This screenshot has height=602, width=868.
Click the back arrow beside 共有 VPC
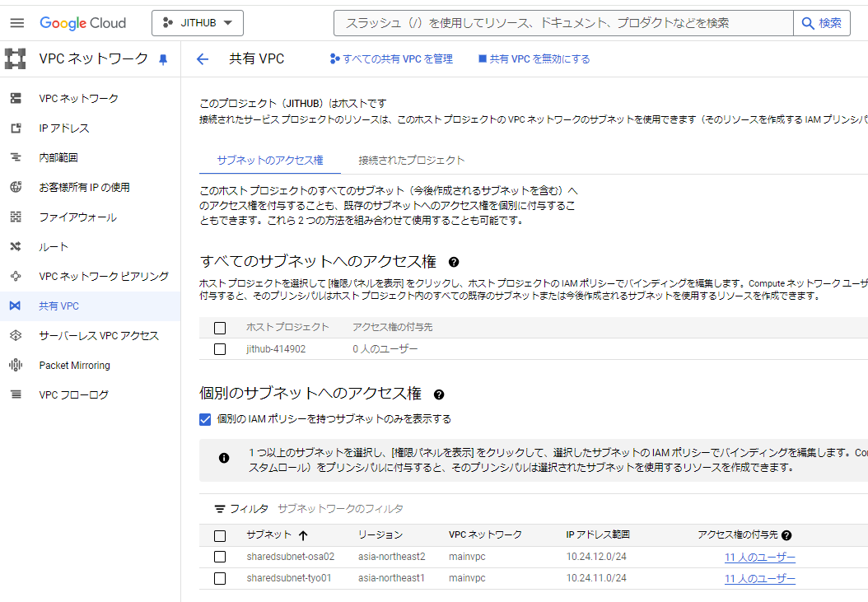[x=203, y=59]
